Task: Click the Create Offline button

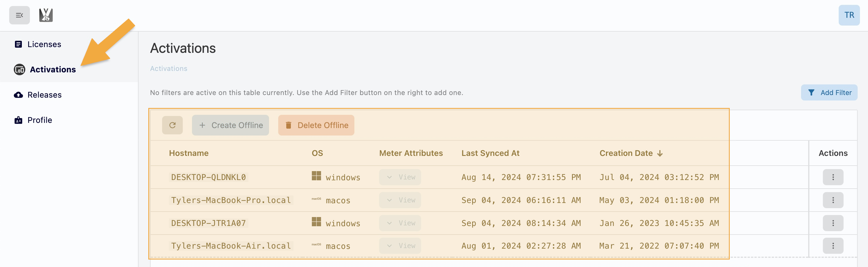Action: (x=231, y=125)
